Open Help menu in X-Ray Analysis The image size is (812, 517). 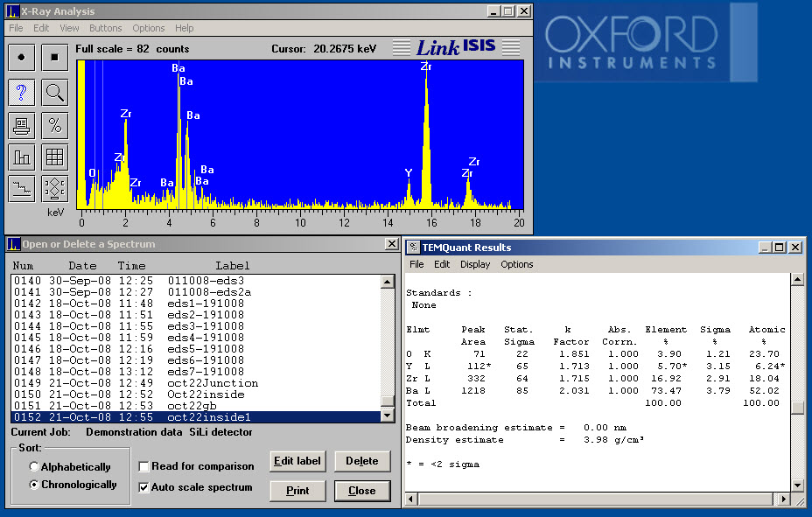(x=184, y=28)
